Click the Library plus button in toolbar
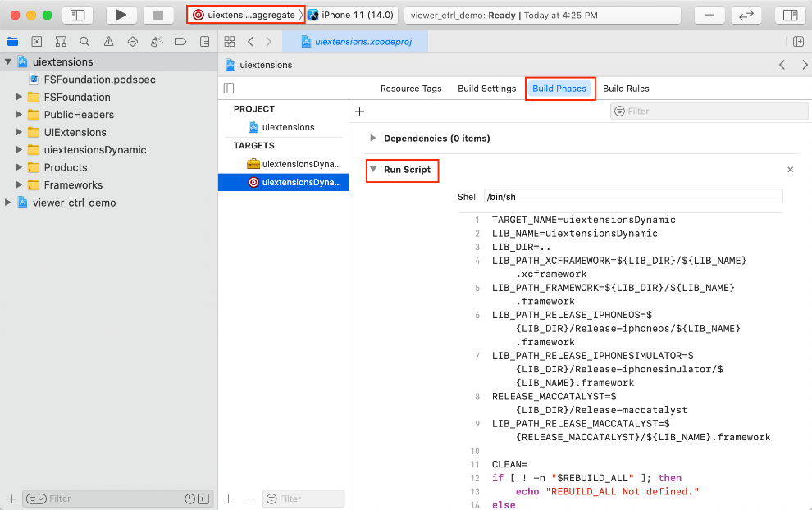Screen dimensions: 812x510 point(709,15)
